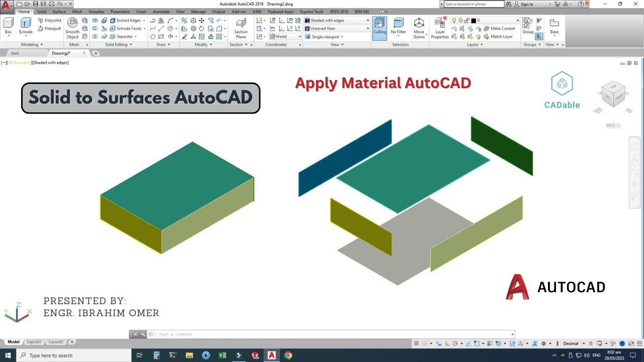Expand the Modify panel

[203, 45]
